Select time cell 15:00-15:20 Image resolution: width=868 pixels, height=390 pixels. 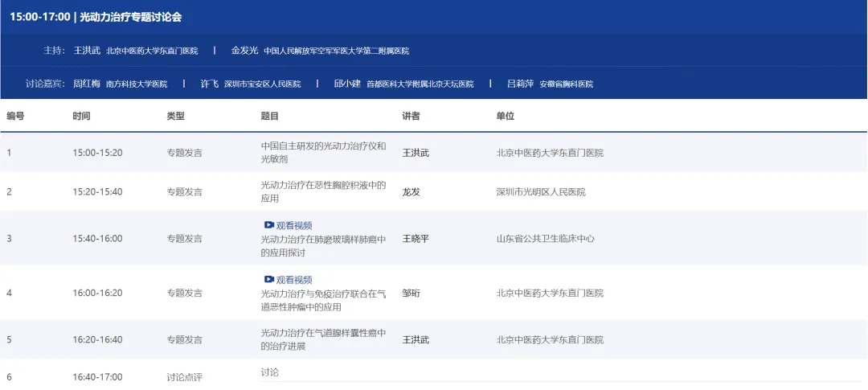click(x=97, y=152)
